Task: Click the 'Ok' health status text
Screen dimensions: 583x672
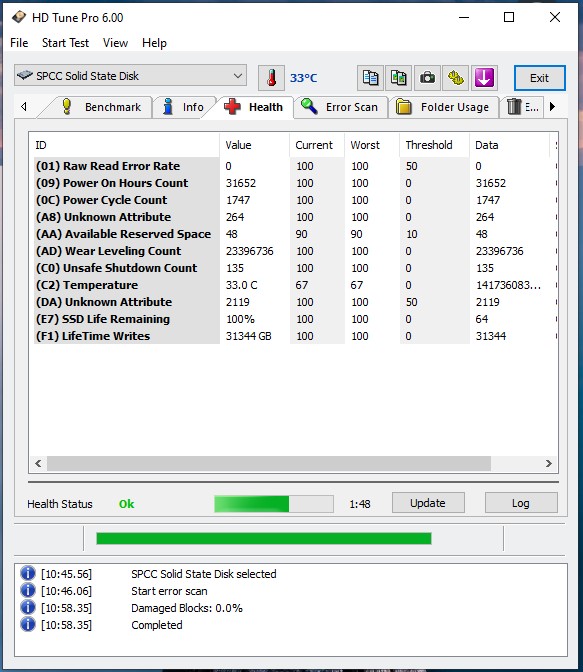Action: 126,504
